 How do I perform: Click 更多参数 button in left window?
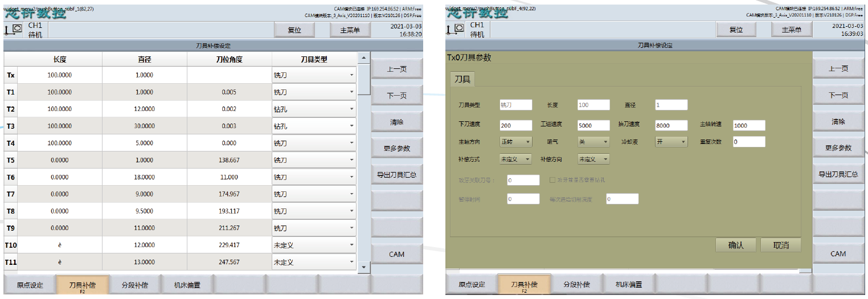(x=396, y=148)
